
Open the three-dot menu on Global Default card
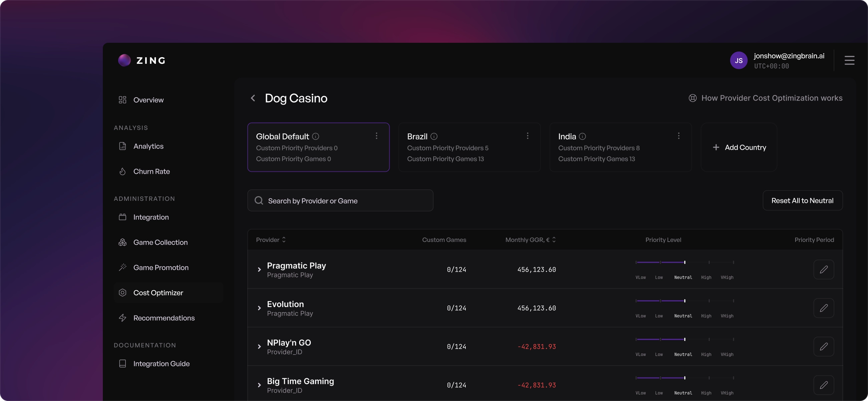point(376,136)
